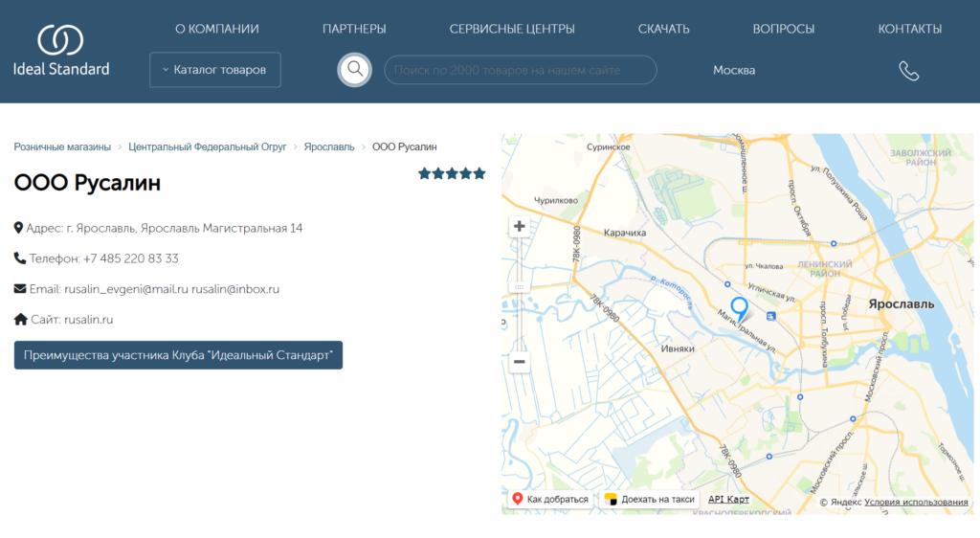Open the СКАЧАТЬ menu item
The height and width of the screenshot is (538, 980).
click(x=664, y=29)
